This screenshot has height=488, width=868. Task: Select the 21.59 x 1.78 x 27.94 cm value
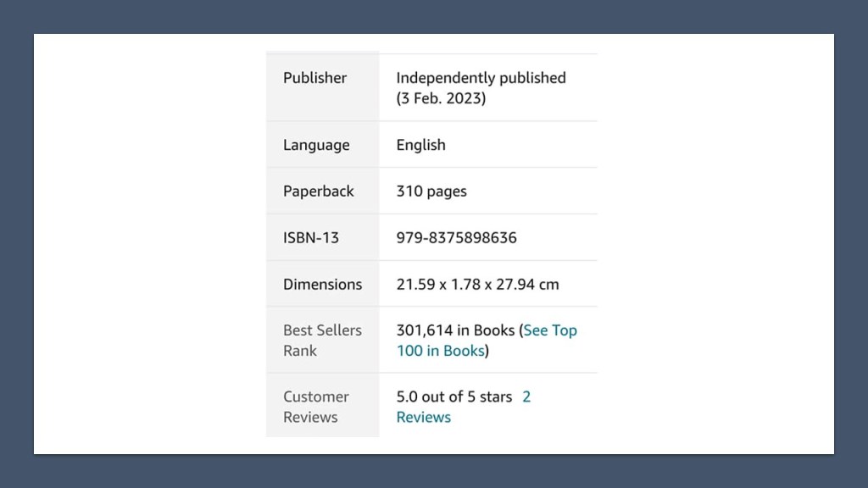click(477, 285)
